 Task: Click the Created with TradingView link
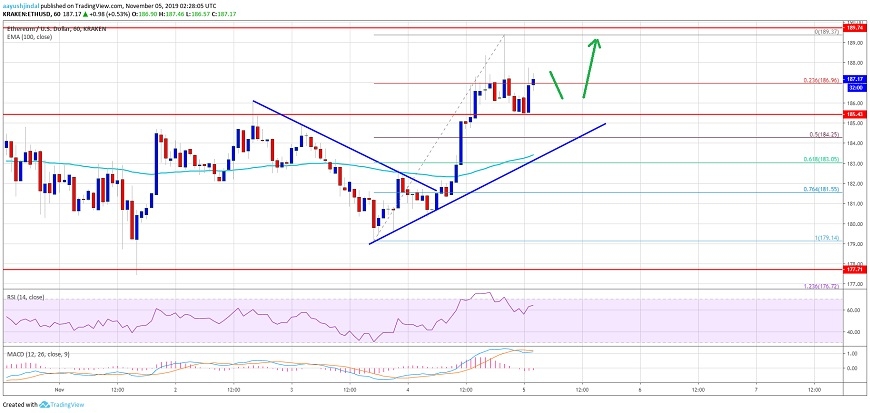point(52,406)
